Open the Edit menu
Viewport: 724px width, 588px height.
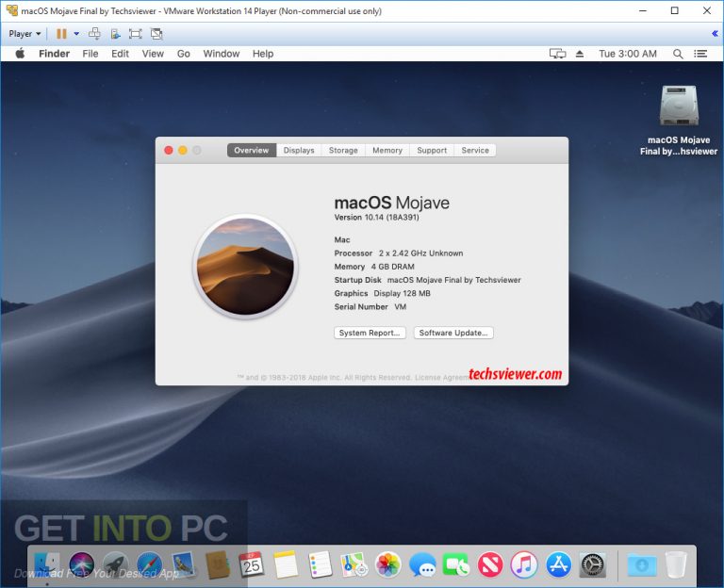[120, 54]
